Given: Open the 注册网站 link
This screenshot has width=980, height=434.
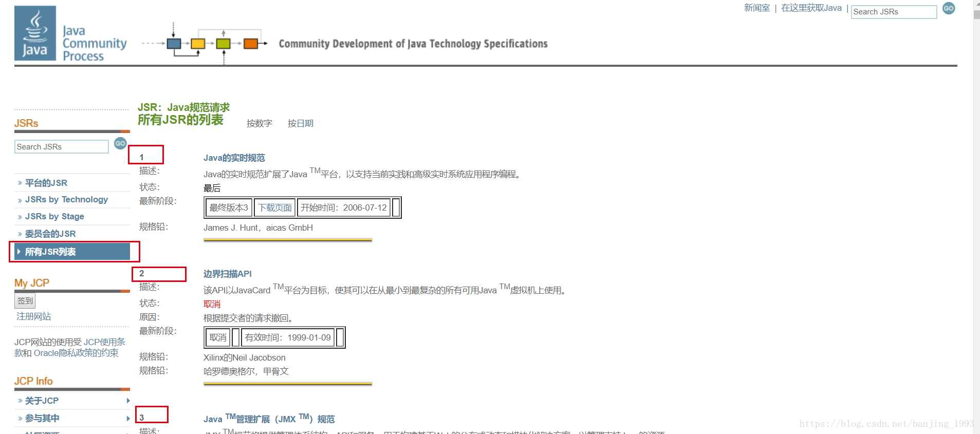Looking at the screenshot, I should point(34,316).
